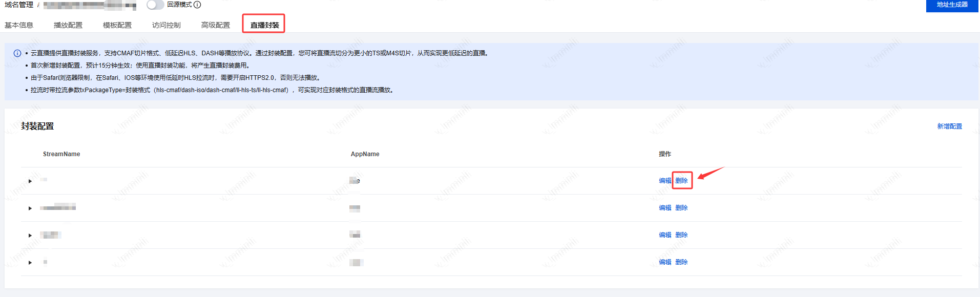
Task: Toggle the 回源模式 switch
Action: coord(155,5)
